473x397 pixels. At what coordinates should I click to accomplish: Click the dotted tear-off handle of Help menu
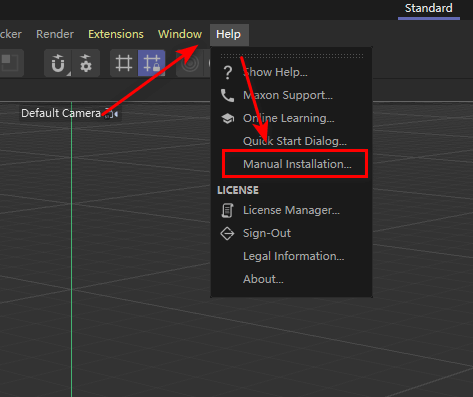coord(292,56)
